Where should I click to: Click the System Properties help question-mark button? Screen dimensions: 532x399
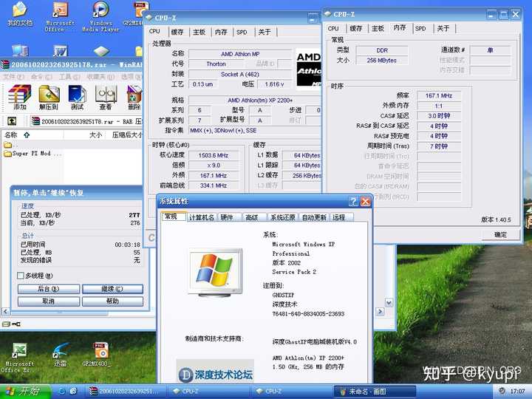click(x=353, y=202)
